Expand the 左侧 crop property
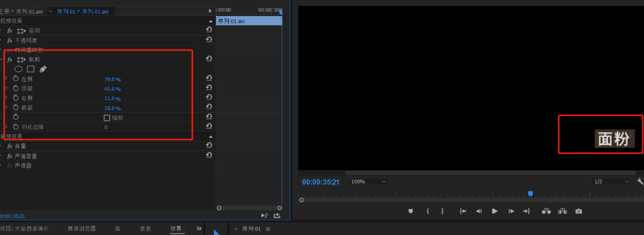This screenshot has width=644, height=235. pyautogui.click(x=6, y=79)
